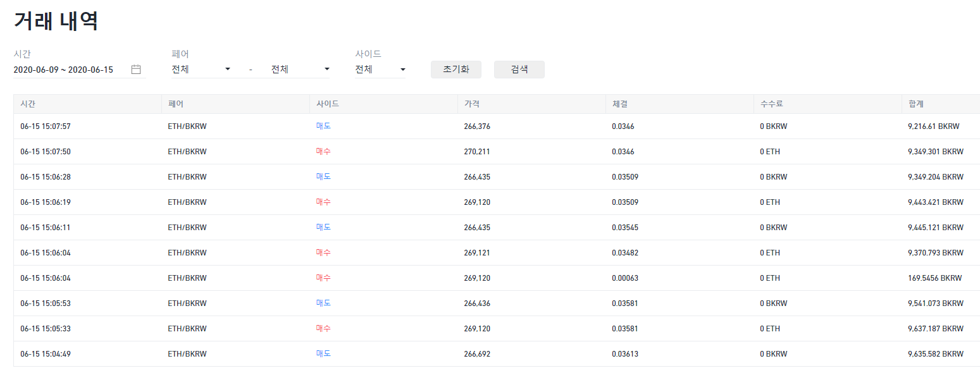980x368 pixels.
Task: Select the 매도 row at 15:05:53
Action: coord(497,304)
